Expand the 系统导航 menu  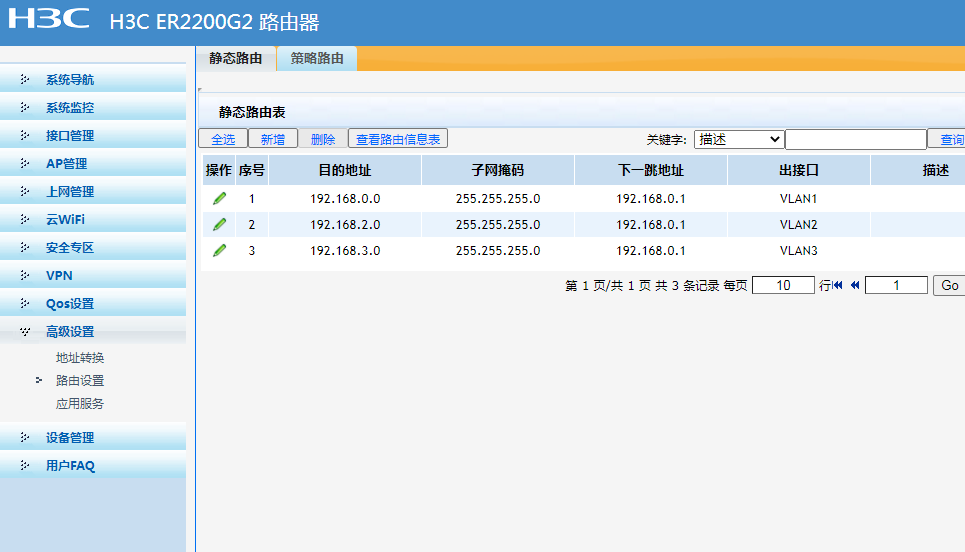pyautogui.click(x=93, y=79)
